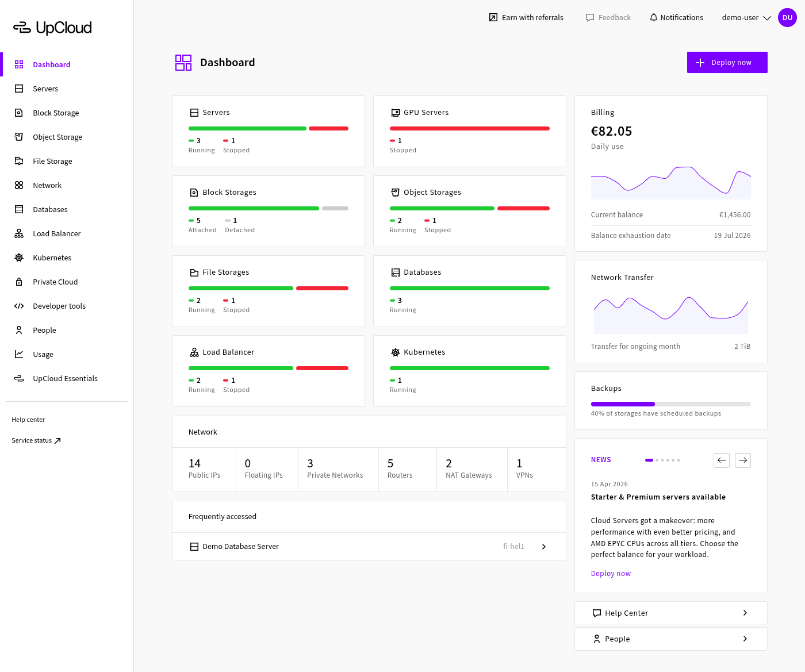Image resolution: width=805 pixels, height=672 pixels.
Task: Click the People sidebar icon
Action: [19, 330]
